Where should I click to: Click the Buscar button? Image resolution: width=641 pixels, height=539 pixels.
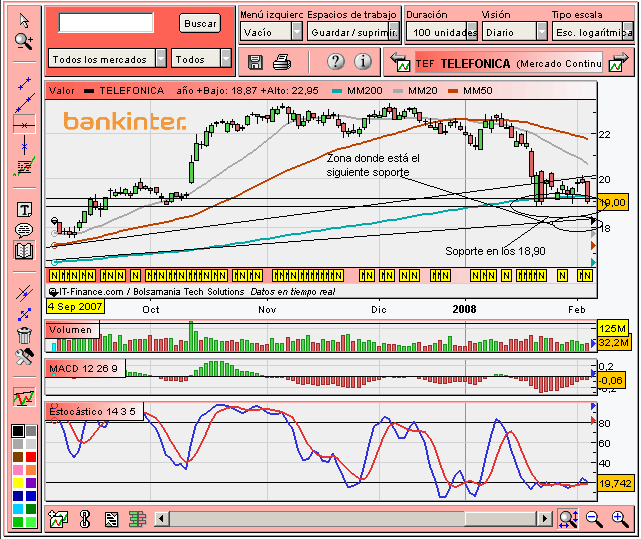[200, 23]
